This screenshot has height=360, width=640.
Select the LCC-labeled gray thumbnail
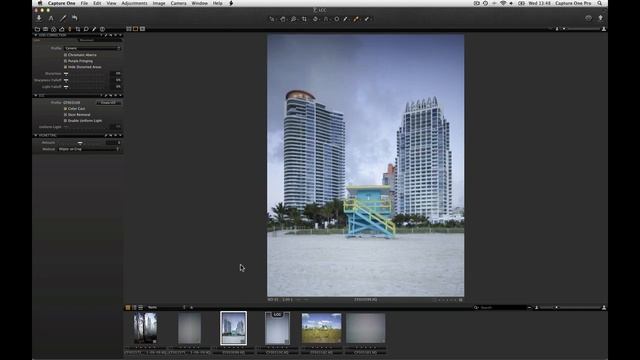click(277, 328)
